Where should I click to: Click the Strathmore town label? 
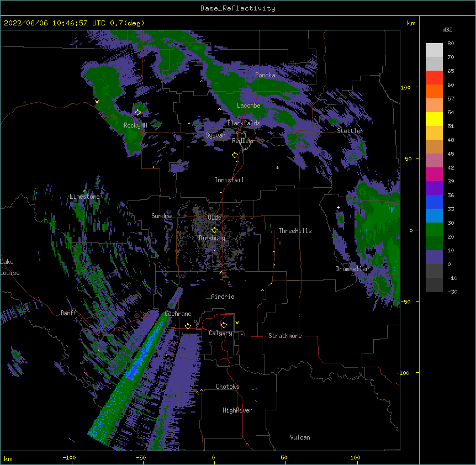tap(285, 336)
